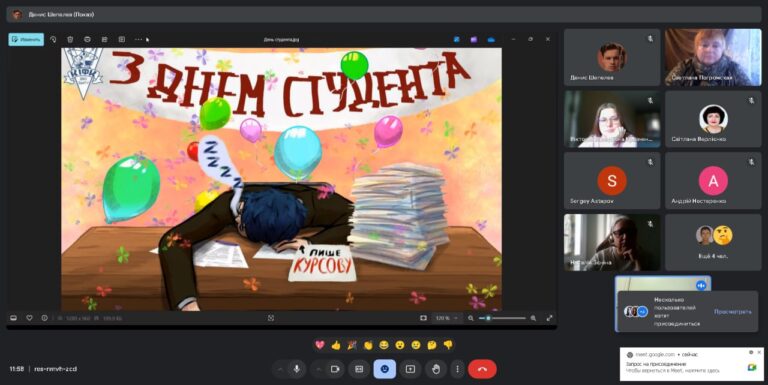This screenshot has width=768, height=385.
Task: Click the shared 'З Днем студента' image
Action: tap(281, 179)
